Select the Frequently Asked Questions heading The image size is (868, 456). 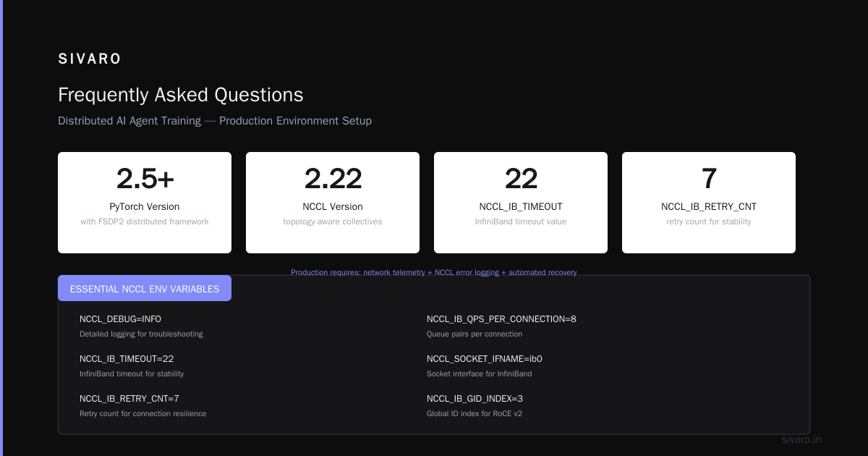click(181, 95)
